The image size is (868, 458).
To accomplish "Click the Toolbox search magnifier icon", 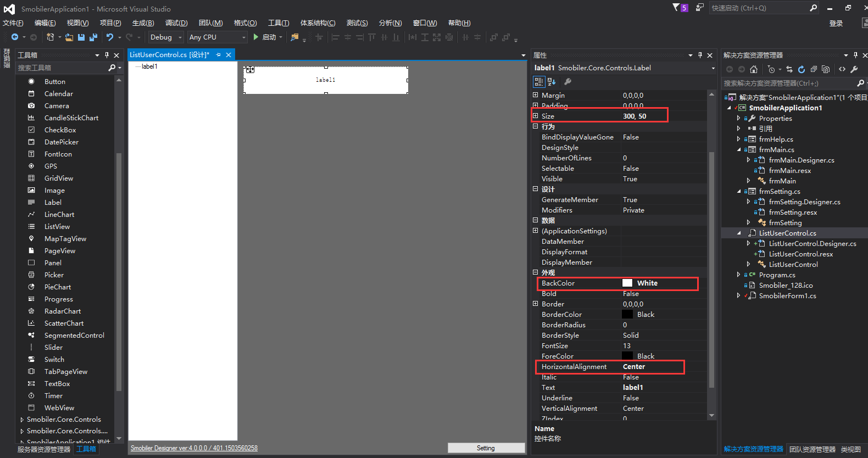I will [x=112, y=68].
